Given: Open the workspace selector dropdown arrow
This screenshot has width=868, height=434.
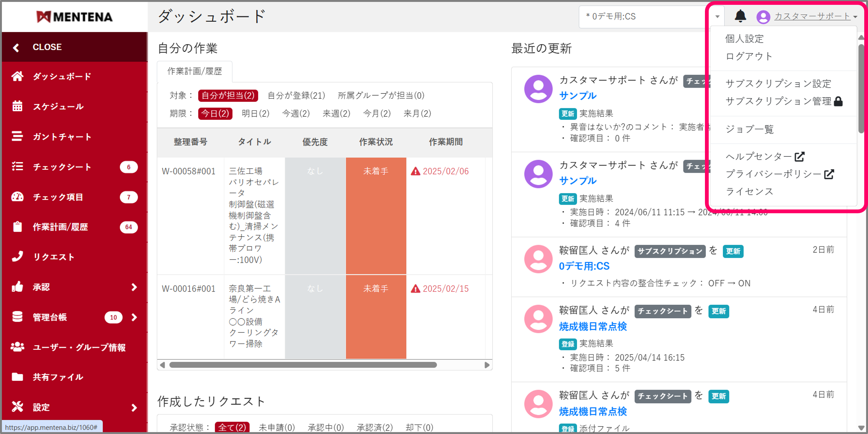Looking at the screenshot, I should 717,16.
